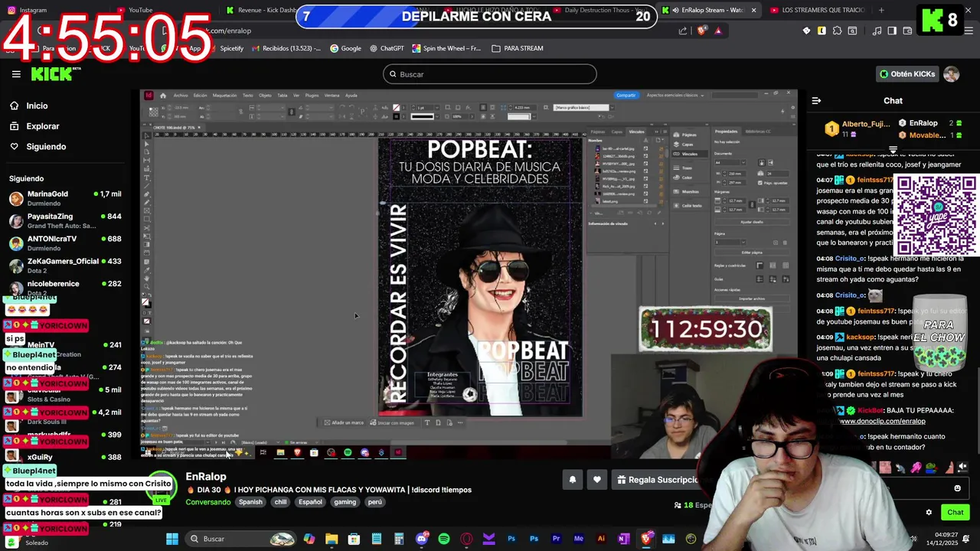
Task: Collapse the chat panel arrow icon
Action: click(816, 100)
